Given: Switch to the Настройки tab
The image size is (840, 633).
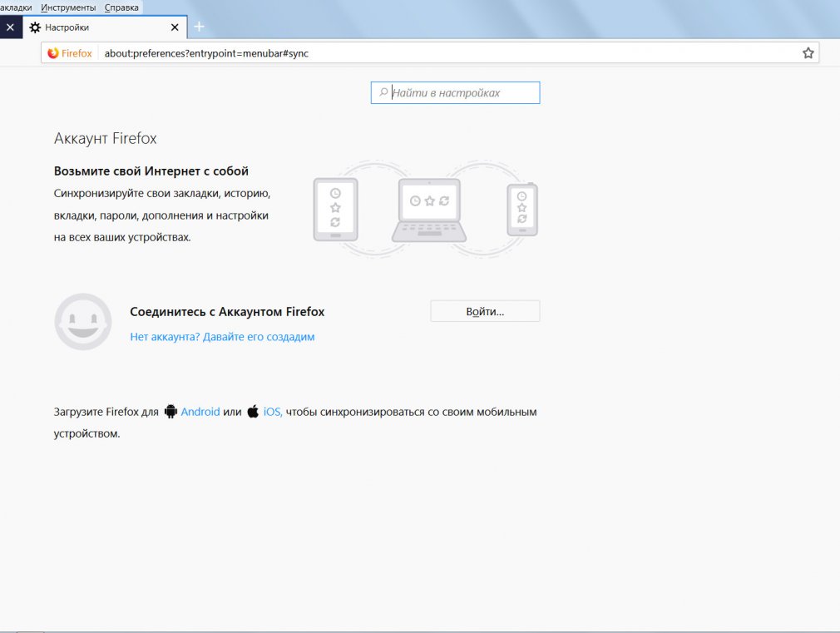Looking at the screenshot, I should pos(105,27).
